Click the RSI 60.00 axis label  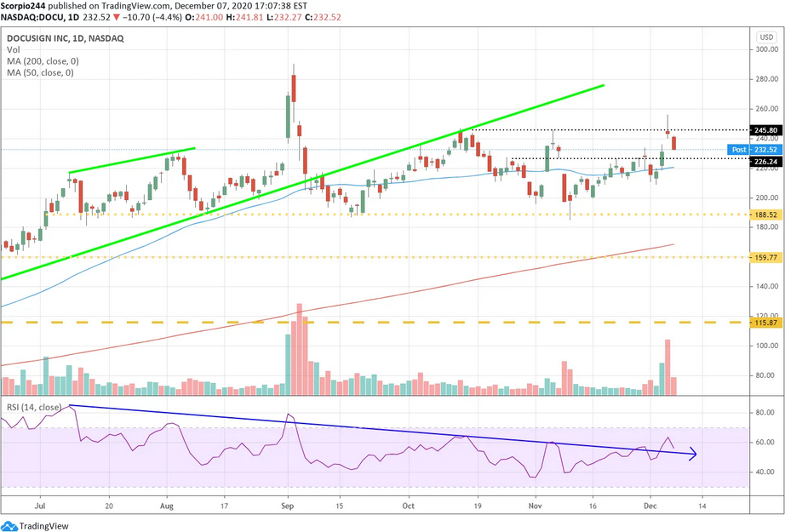767,443
